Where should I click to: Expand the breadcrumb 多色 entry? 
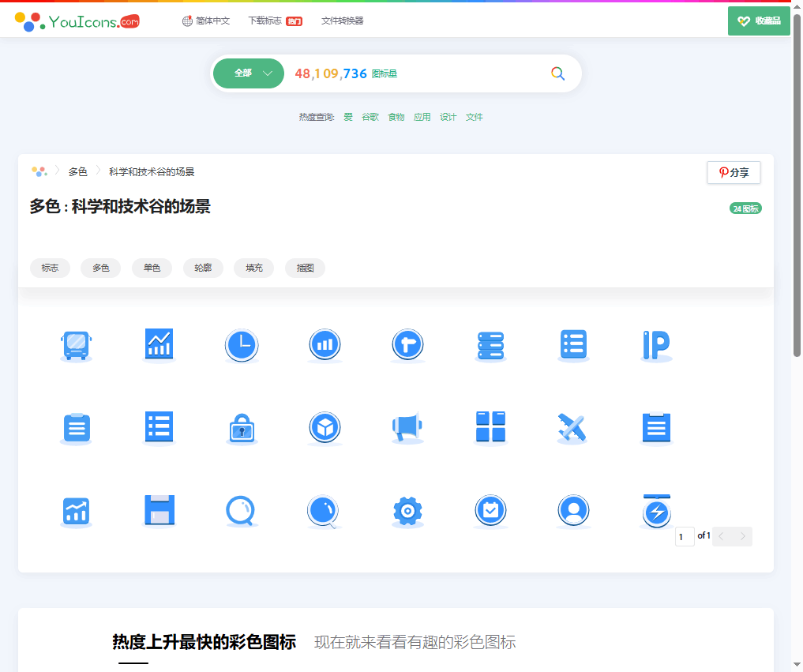click(77, 171)
